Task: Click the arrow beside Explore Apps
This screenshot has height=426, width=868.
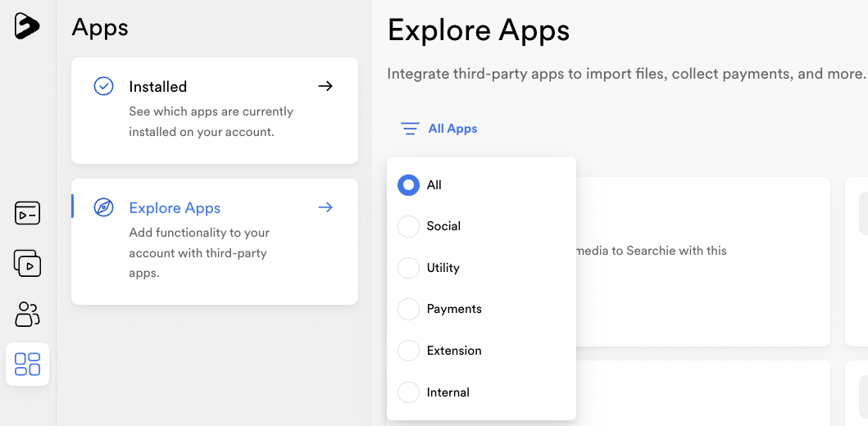Action: 325,207
